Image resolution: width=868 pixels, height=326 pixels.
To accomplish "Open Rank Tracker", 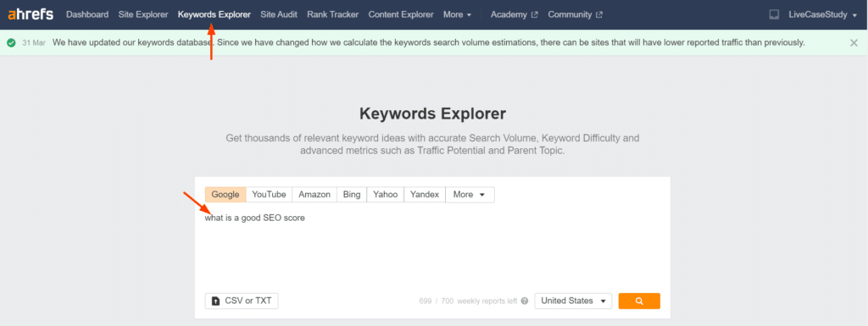I will coord(332,15).
